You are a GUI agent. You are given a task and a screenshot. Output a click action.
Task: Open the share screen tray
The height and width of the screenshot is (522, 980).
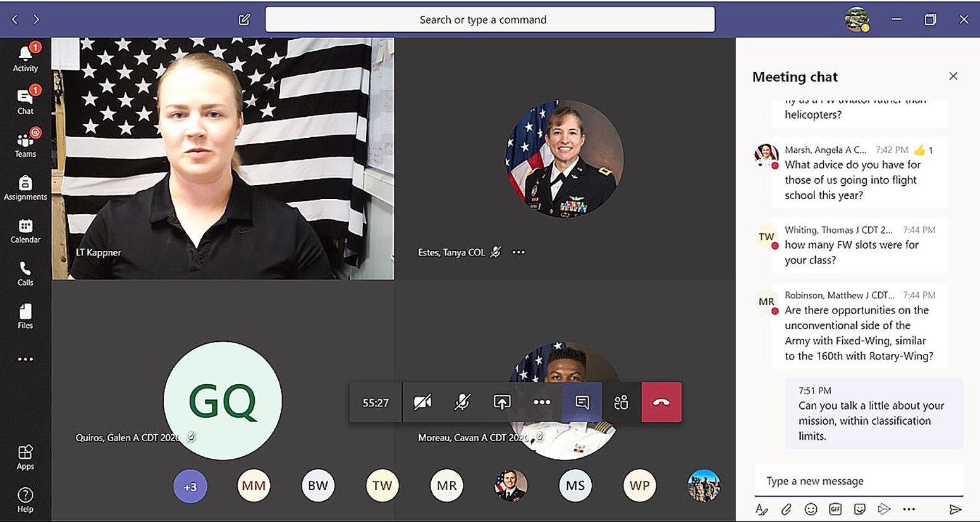tap(502, 402)
